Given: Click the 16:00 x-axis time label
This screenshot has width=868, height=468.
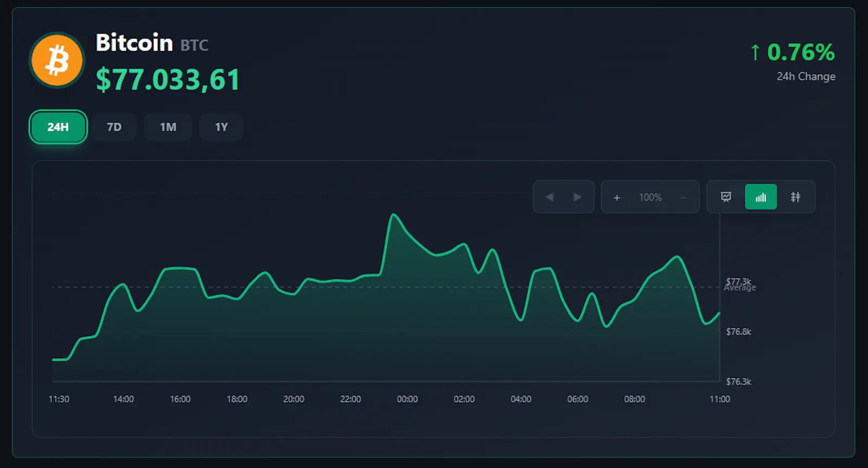Looking at the screenshot, I should click(180, 399).
